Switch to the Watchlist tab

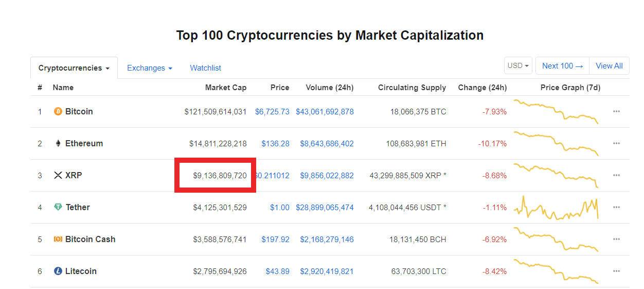(x=206, y=68)
